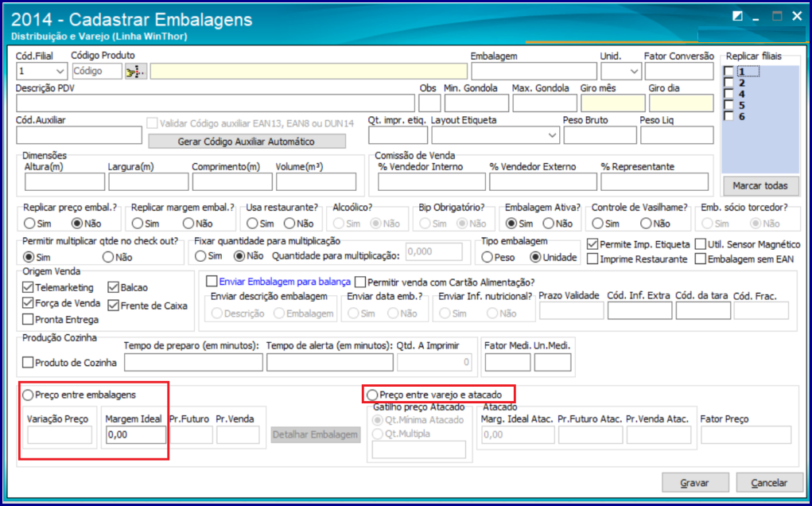Select Peso as Tipo embalagem
The image size is (812, 506).
(488, 257)
